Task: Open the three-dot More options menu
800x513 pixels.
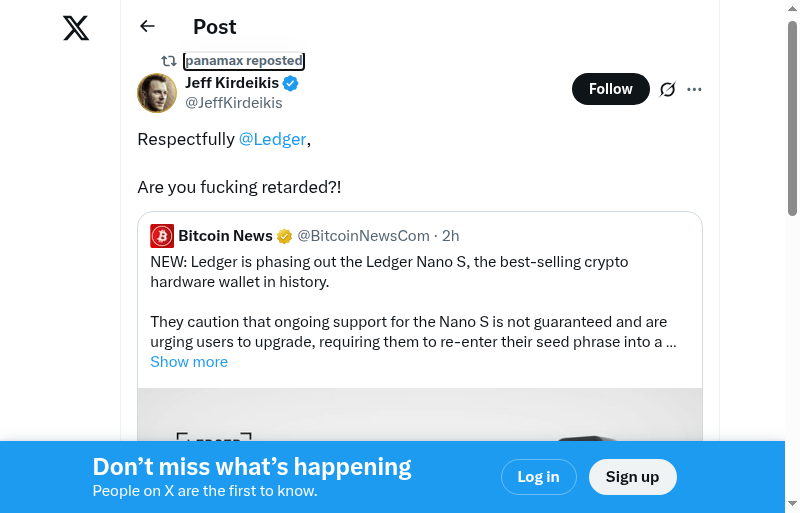Action: 694,89
